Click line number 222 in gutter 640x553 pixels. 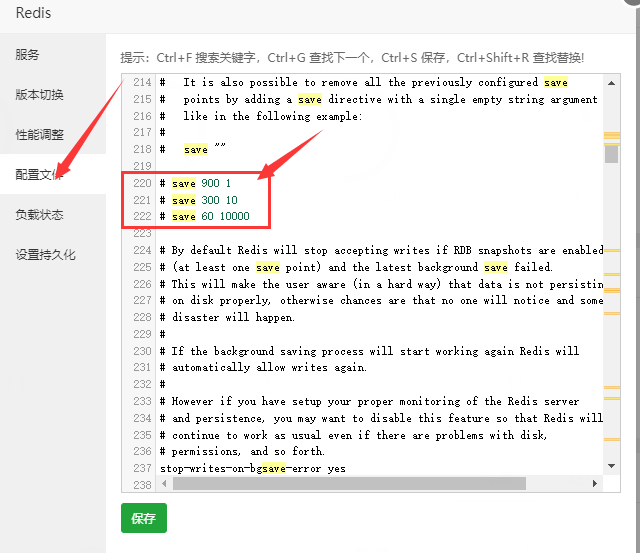point(142,216)
